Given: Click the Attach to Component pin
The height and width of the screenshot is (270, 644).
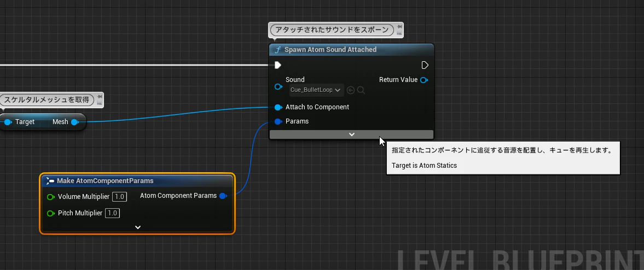Looking at the screenshot, I should pyautogui.click(x=279, y=107).
